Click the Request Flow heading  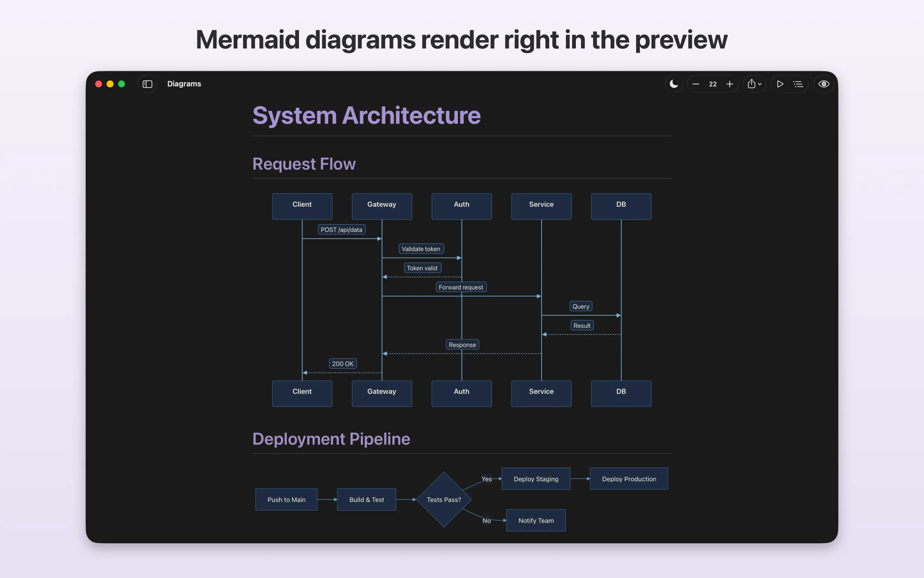click(x=304, y=164)
